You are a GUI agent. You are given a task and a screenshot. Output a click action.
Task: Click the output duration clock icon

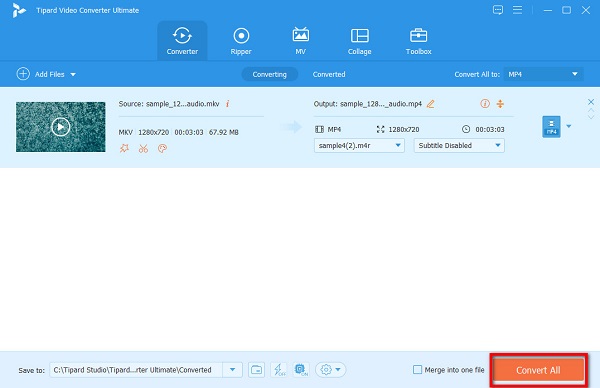tap(466, 129)
